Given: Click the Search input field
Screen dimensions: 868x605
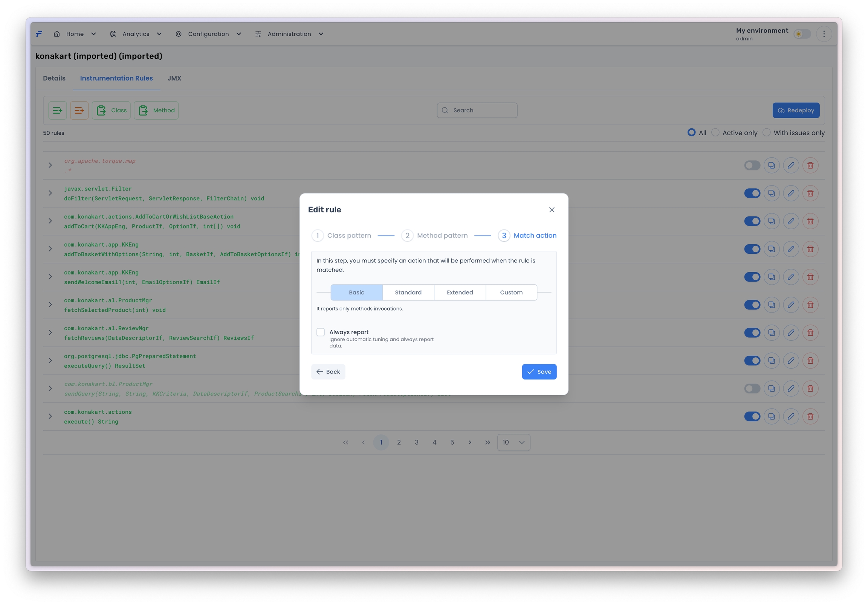Looking at the screenshot, I should click(x=477, y=110).
